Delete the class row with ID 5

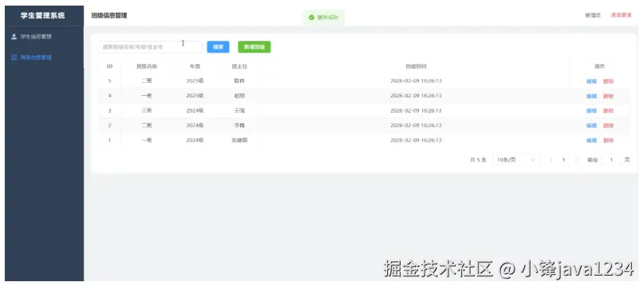pos(608,81)
